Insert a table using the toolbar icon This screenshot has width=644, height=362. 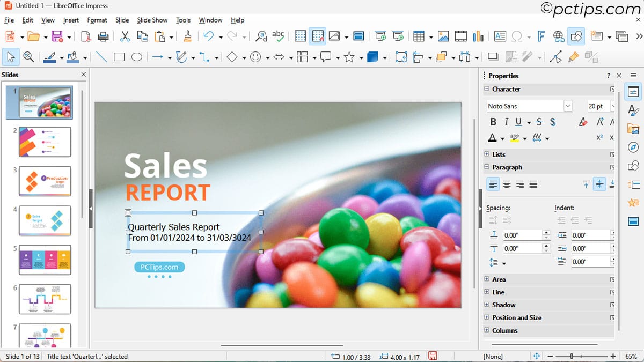click(418, 36)
